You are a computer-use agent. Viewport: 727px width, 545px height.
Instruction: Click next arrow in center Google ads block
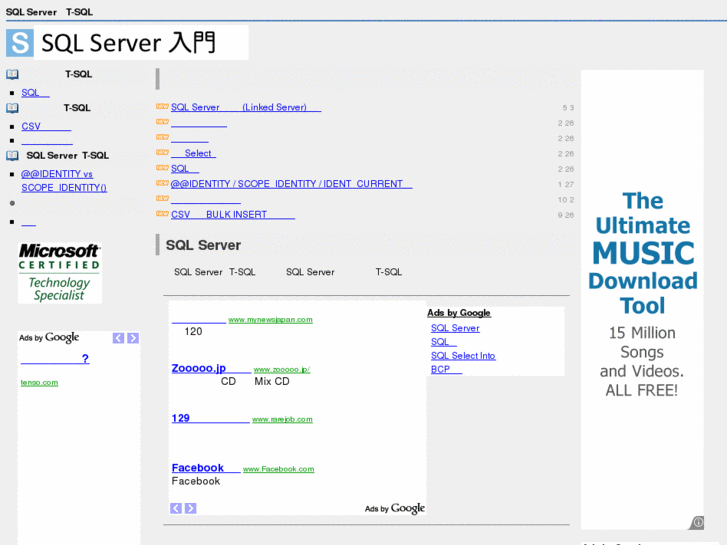191,508
